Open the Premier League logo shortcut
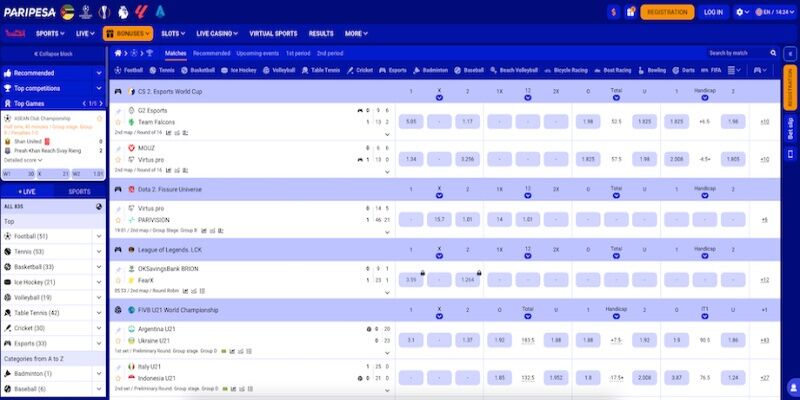The width and height of the screenshot is (800, 400). click(122, 11)
